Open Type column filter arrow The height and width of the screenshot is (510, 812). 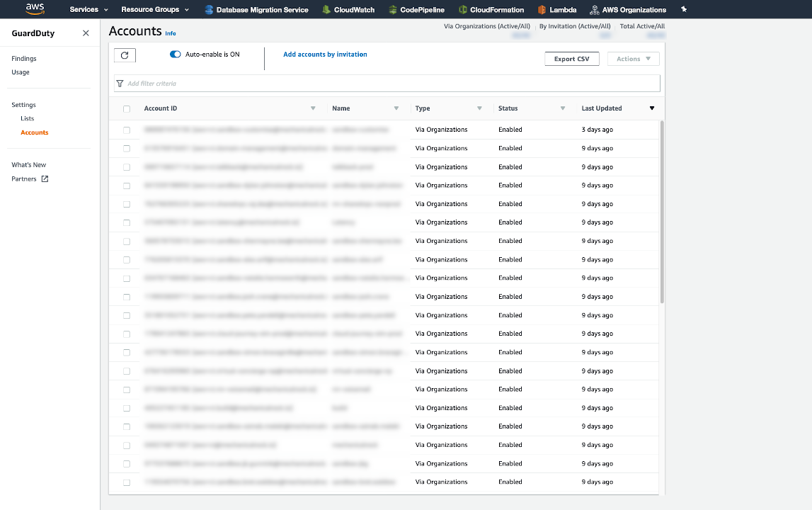(479, 108)
